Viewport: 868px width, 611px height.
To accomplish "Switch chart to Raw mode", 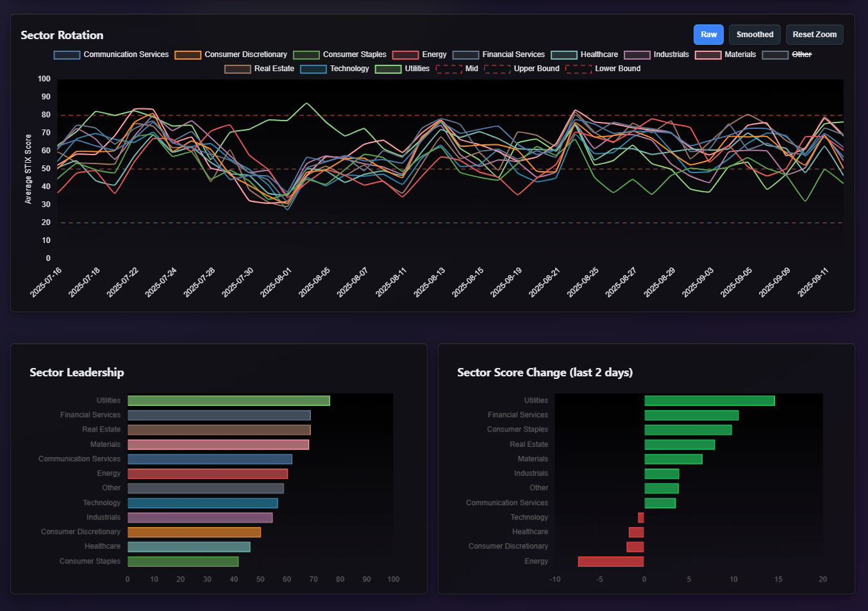I will click(708, 35).
